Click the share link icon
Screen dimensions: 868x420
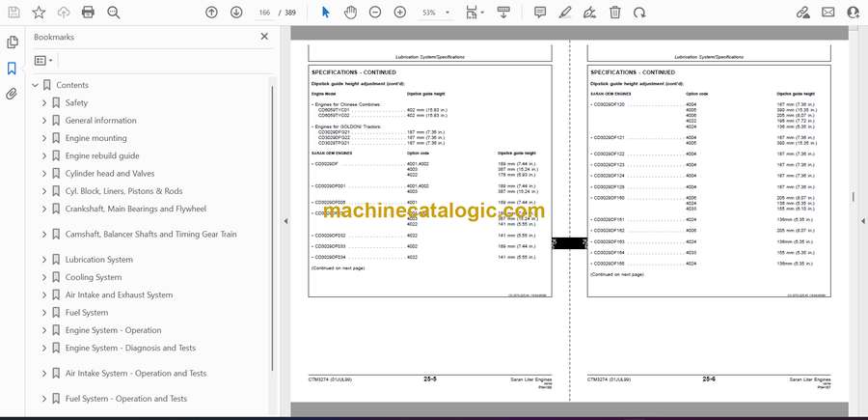click(802, 13)
